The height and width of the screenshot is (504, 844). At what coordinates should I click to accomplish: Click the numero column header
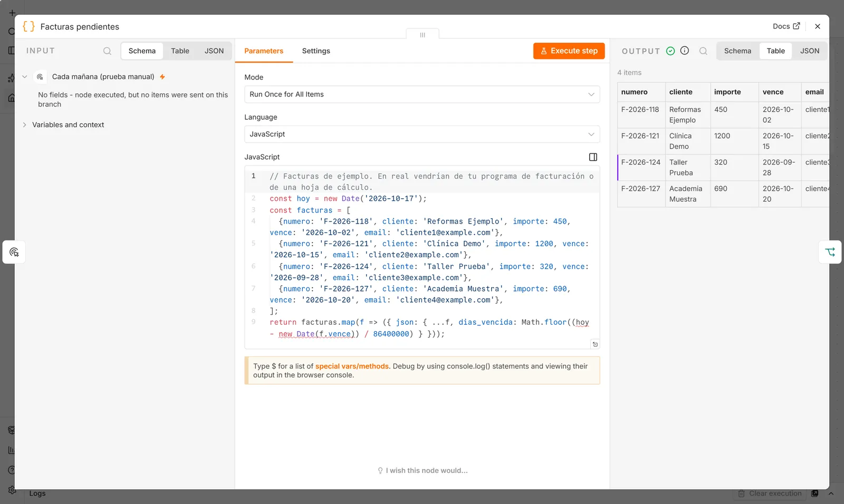(x=641, y=92)
